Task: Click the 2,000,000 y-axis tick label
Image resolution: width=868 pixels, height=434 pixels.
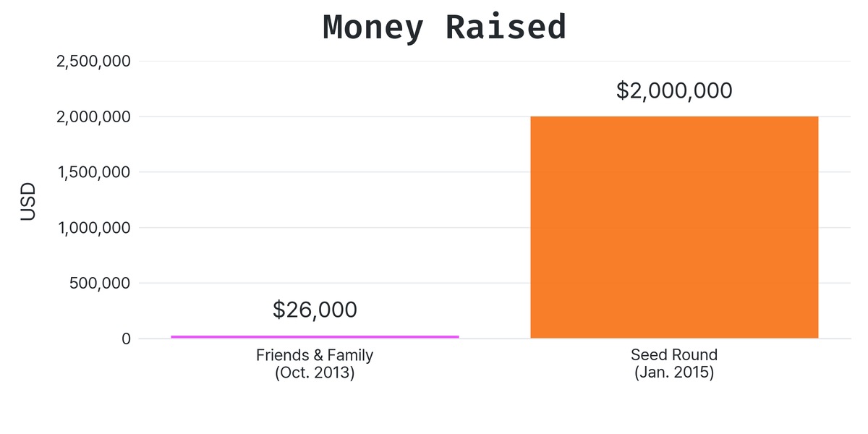Action: pos(93,117)
